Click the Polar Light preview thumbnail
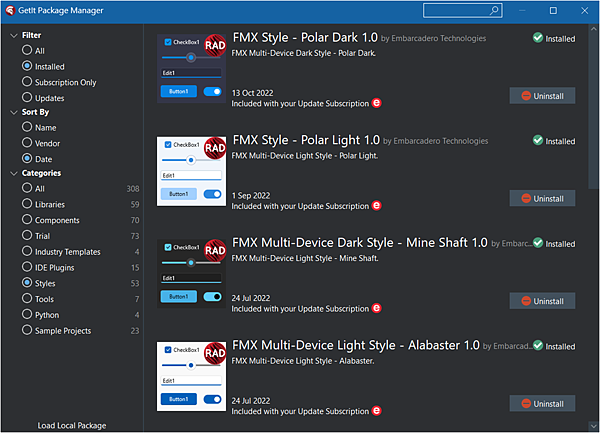The width and height of the screenshot is (600, 433). [x=191, y=171]
